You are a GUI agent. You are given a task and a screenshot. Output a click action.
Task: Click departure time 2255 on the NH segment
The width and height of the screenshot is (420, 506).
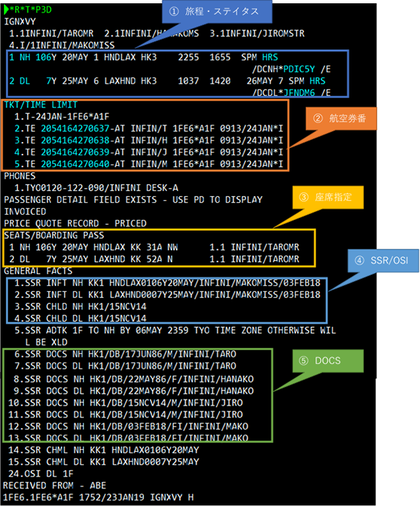[189, 57]
